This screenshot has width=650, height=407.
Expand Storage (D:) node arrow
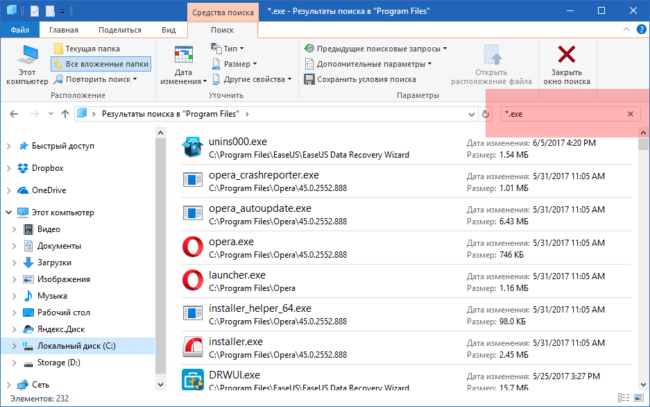click(14, 363)
